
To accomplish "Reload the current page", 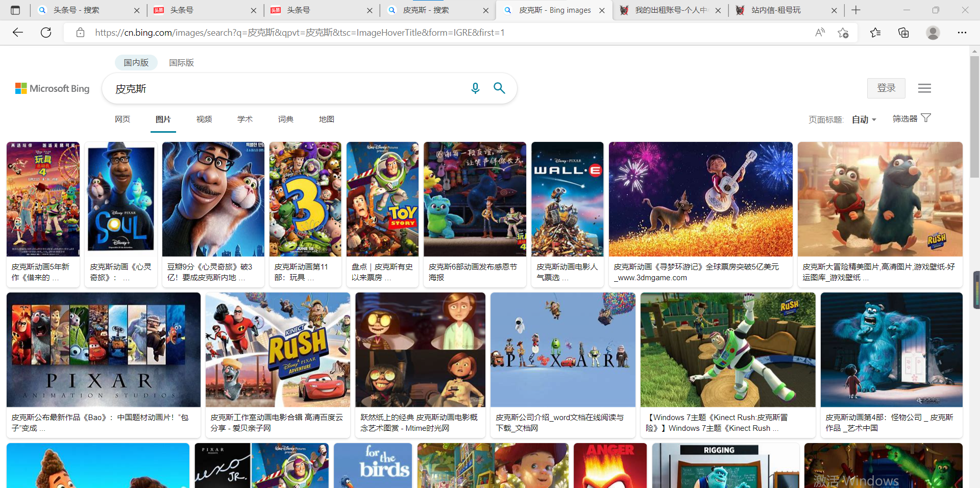I will tap(46, 33).
